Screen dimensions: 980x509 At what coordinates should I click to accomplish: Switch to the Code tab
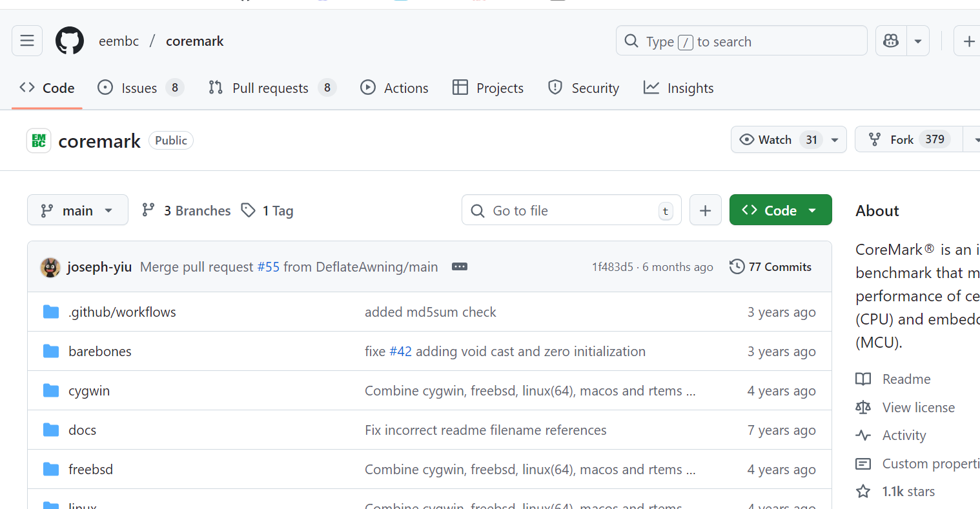click(47, 88)
